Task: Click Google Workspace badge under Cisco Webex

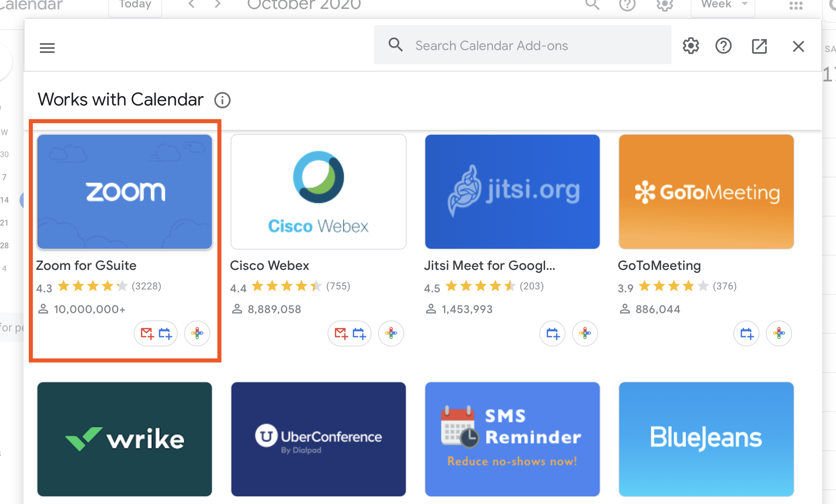Action: pyautogui.click(x=391, y=333)
